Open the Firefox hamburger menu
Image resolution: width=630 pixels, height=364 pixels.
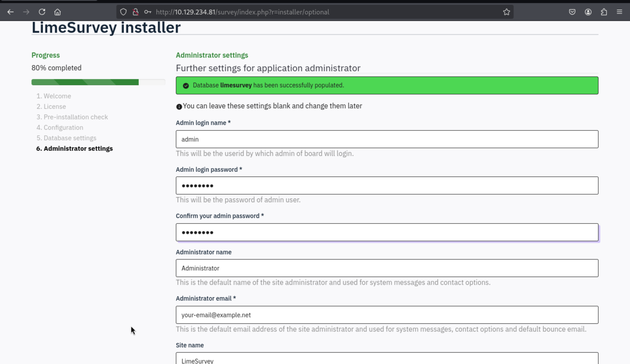pos(619,12)
